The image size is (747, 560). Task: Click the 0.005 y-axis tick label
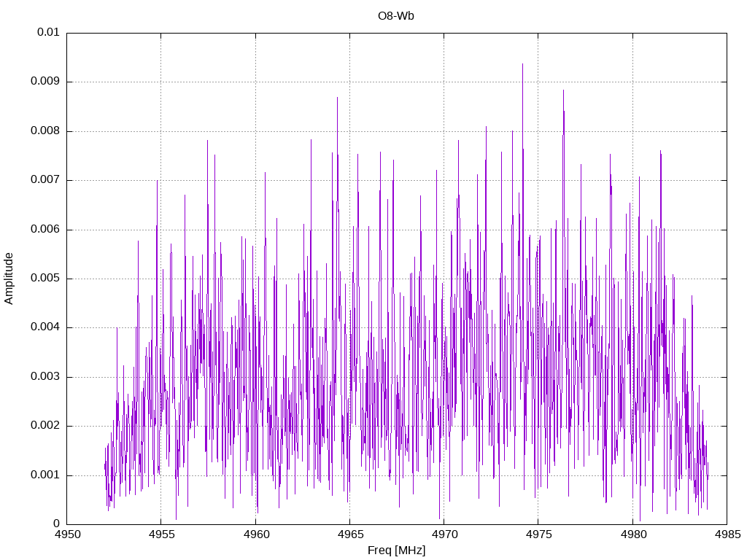45,278
